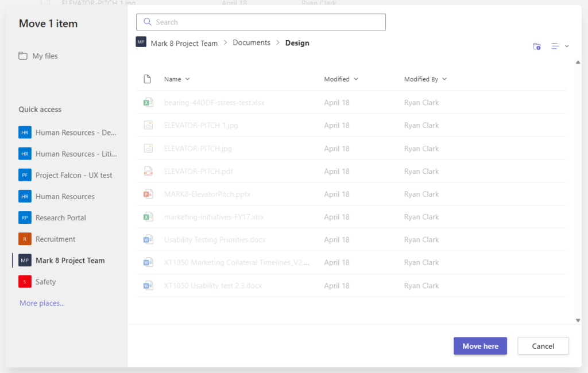The width and height of the screenshot is (588, 373).
Task: Expand the Name column sort dropdown
Action: click(188, 79)
